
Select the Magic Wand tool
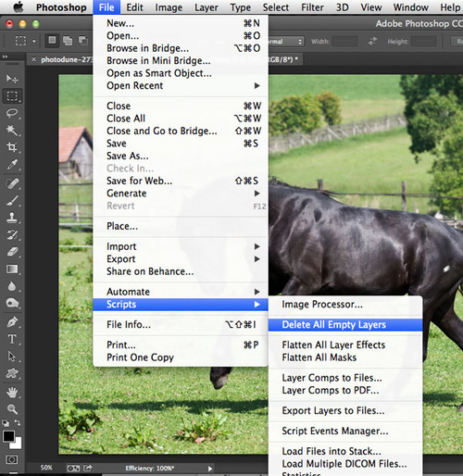(12, 130)
